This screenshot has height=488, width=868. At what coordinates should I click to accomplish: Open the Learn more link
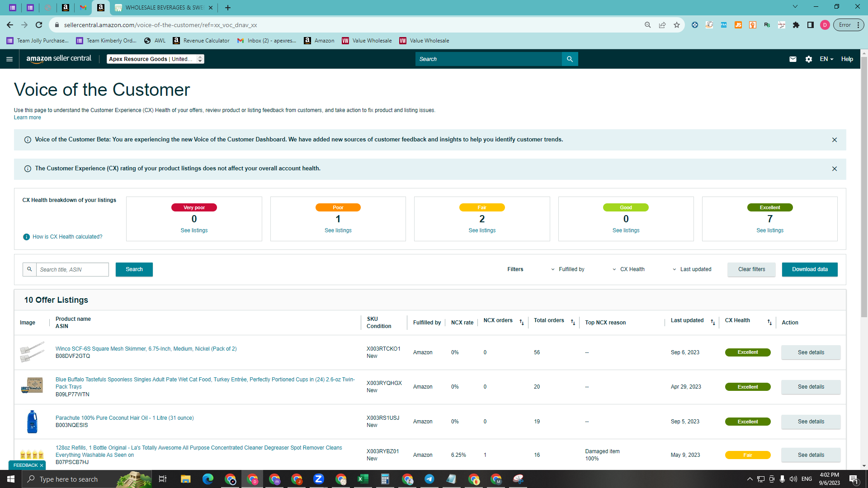click(x=27, y=118)
